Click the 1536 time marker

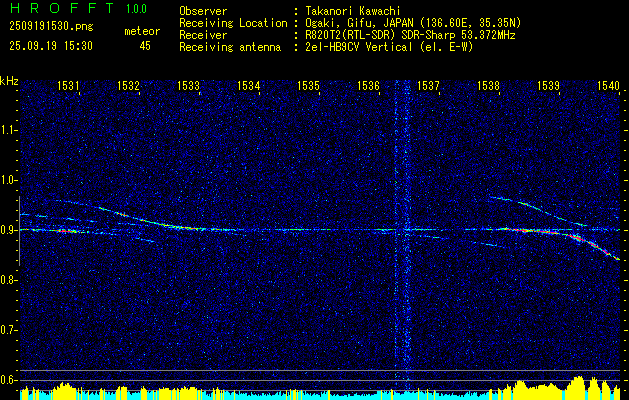(x=368, y=85)
